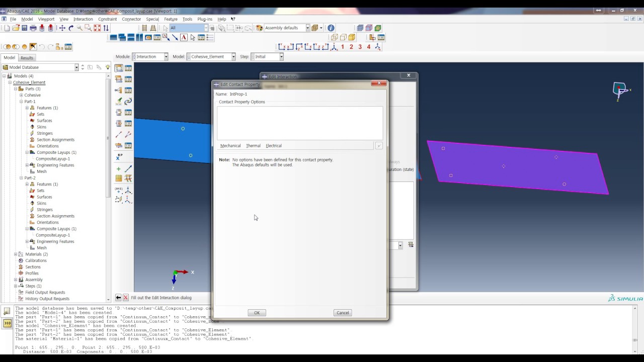Click the Open file toolbar icon
Image resolution: width=644 pixels, height=362 pixels.
[x=16, y=28]
